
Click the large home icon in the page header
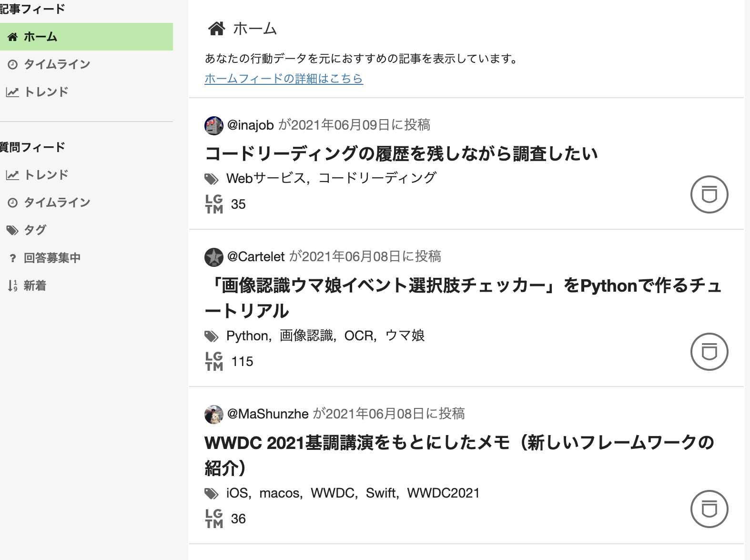(217, 29)
